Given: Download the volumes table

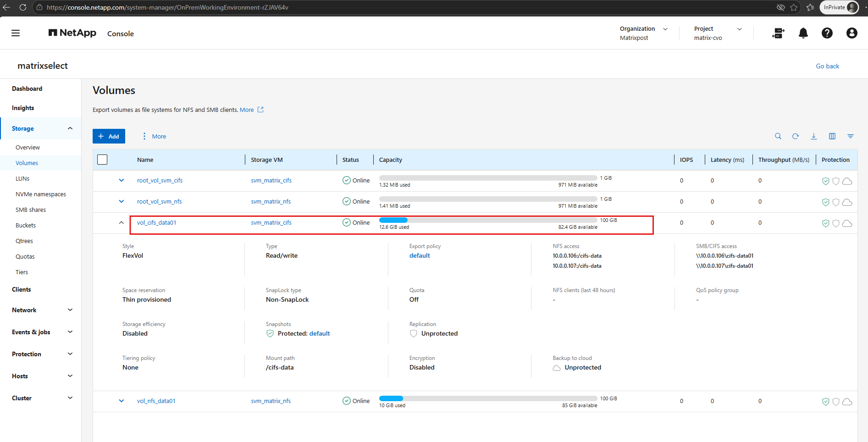Looking at the screenshot, I should [x=814, y=136].
